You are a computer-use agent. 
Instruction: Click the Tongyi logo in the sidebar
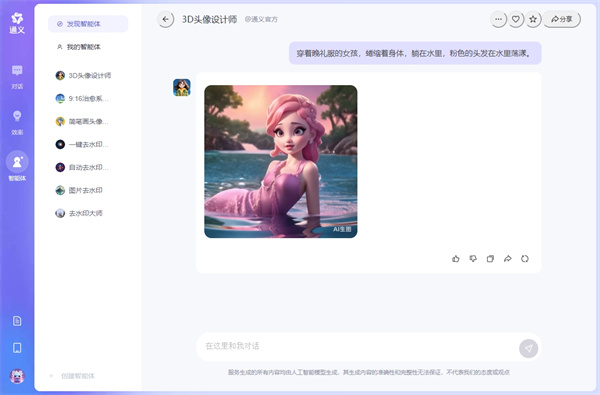click(17, 23)
